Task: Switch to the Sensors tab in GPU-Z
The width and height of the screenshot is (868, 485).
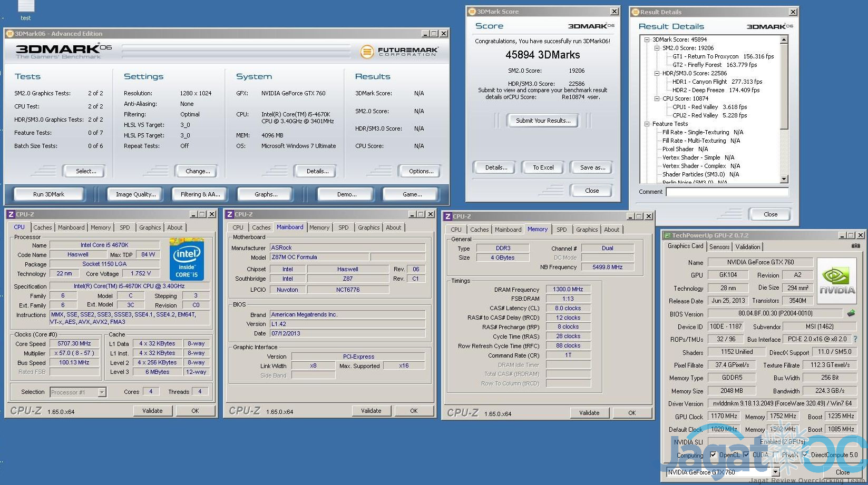Action: point(719,246)
